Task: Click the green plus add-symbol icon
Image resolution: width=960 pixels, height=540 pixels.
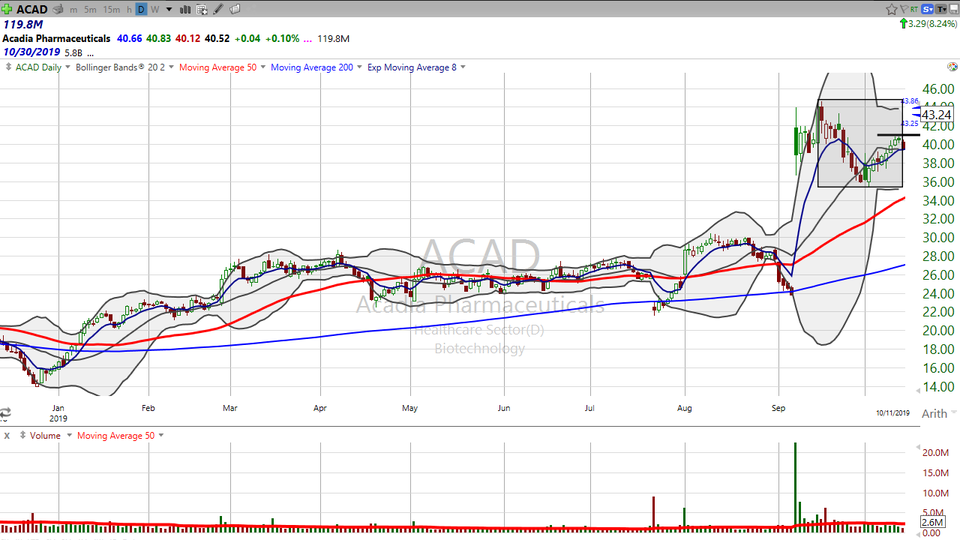Action: [7, 9]
